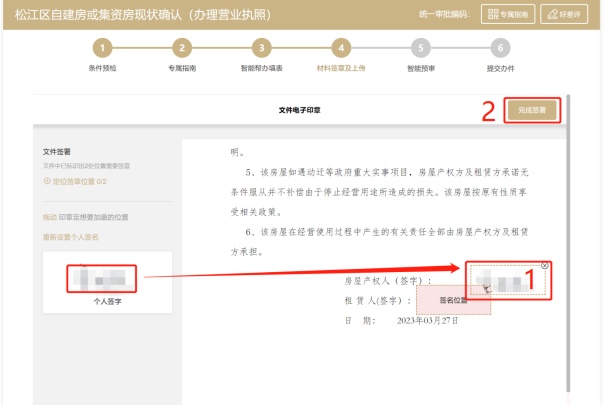
Task: Click the 拖动 drag hint text
Action: [x=50, y=217]
